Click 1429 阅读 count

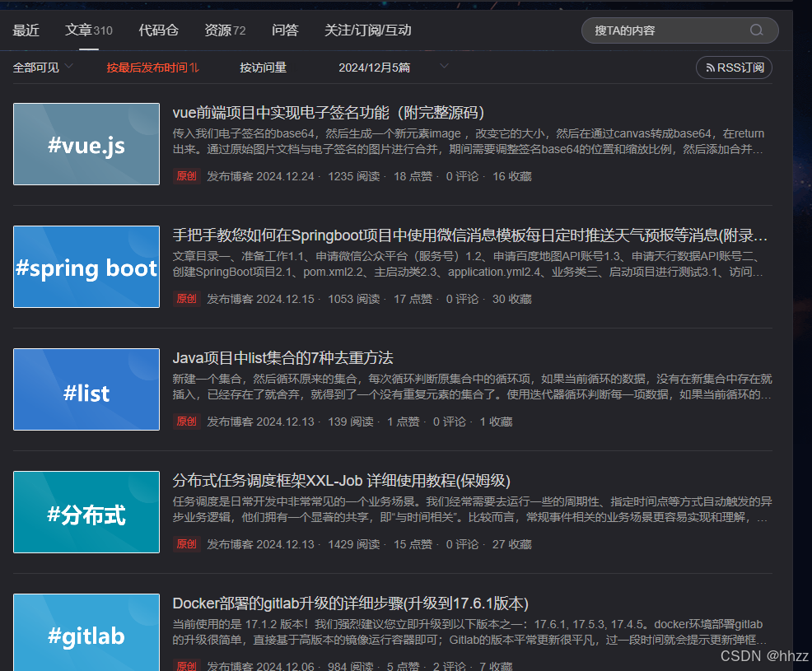point(353,545)
